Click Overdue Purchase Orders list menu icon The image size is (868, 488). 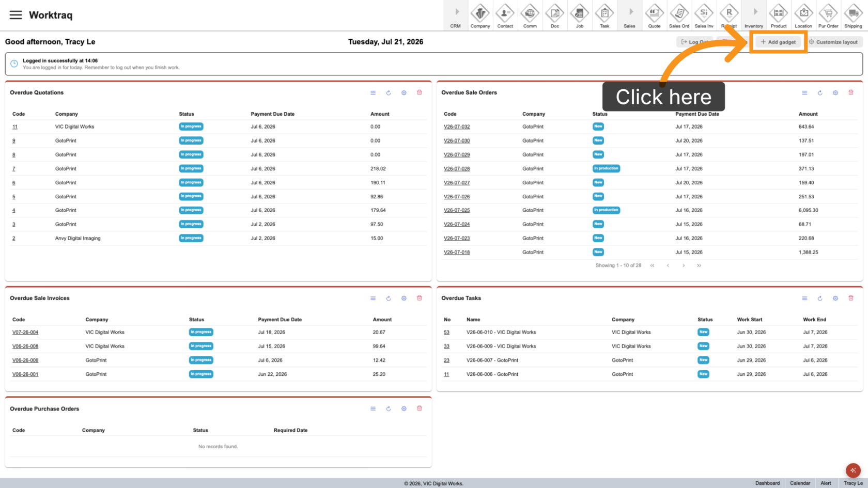click(x=373, y=409)
